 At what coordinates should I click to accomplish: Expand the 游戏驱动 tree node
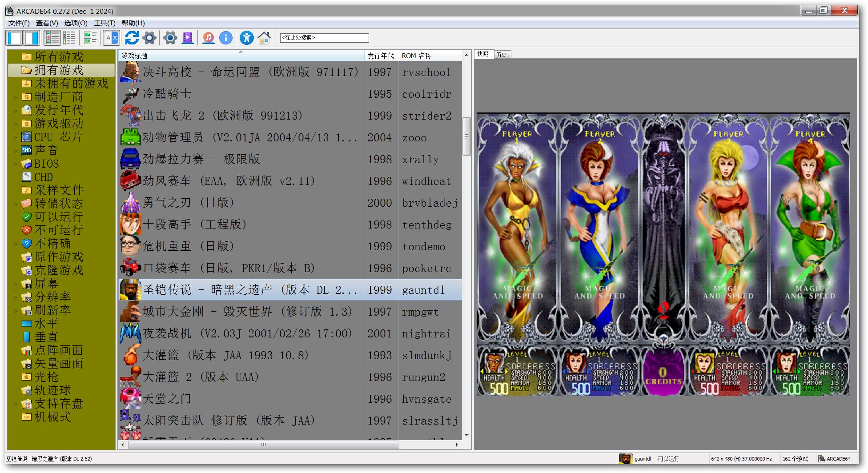click(15, 124)
